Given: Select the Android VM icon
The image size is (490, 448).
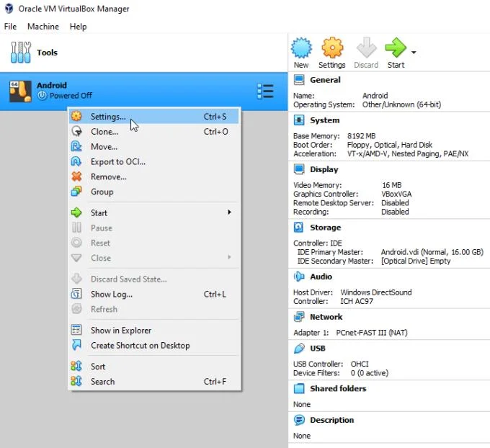Looking at the screenshot, I should point(20,91).
